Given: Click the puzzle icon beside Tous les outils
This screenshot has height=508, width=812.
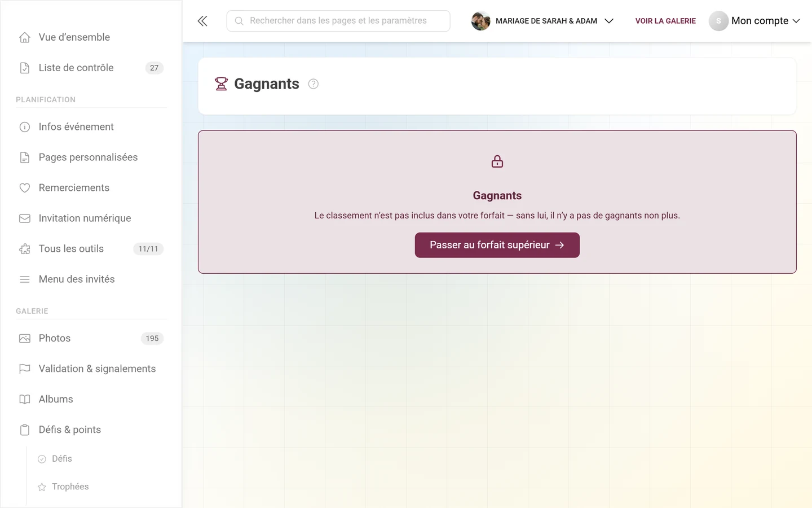Looking at the screenshot, I should pyautogui.click(x=25, y=249).
